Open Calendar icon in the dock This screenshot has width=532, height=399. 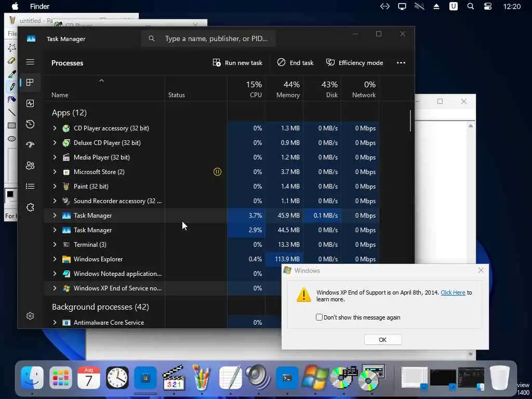pos(89,378)
